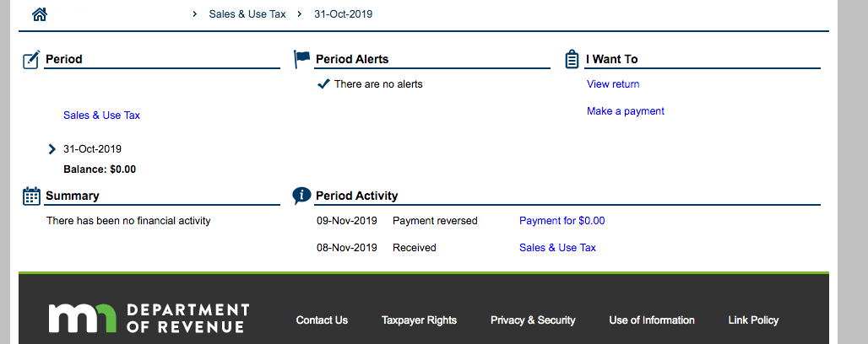Click the Summary calendar icon
Image resolution: width=868 pixels, height=344 pixels.
click(x=31, y=196)
